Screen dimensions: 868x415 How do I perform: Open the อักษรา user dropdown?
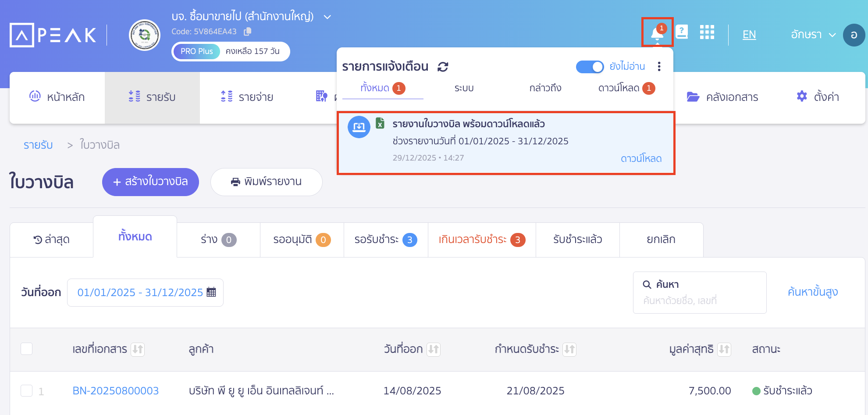pos(812,35)
